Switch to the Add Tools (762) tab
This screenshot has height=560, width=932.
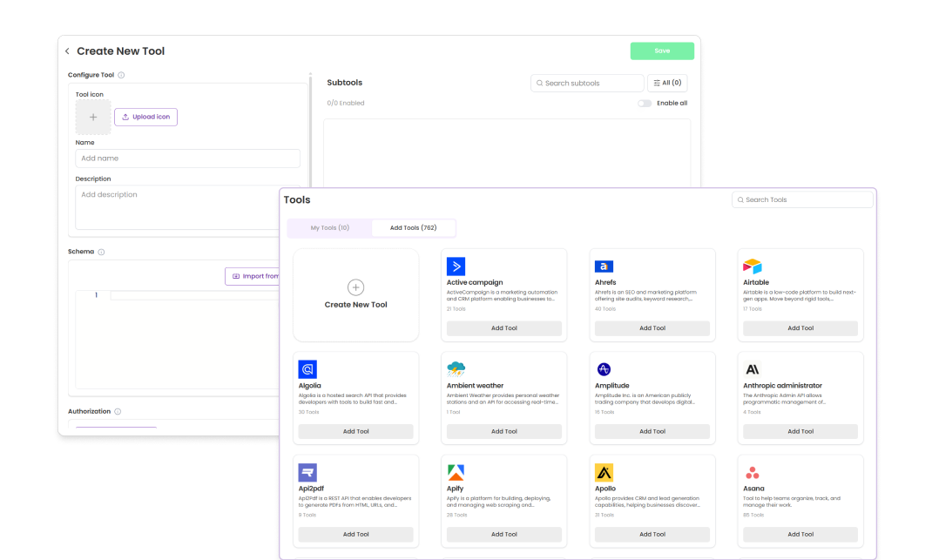pos(413,227)
